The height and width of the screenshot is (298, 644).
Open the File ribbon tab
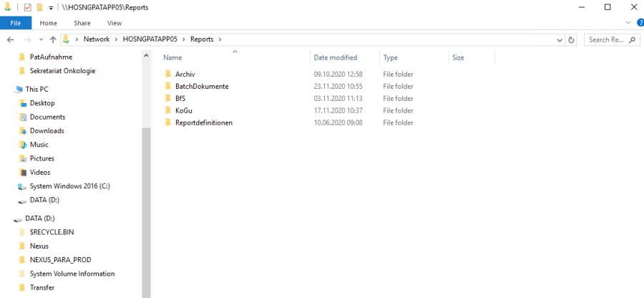tap(15, 23)
